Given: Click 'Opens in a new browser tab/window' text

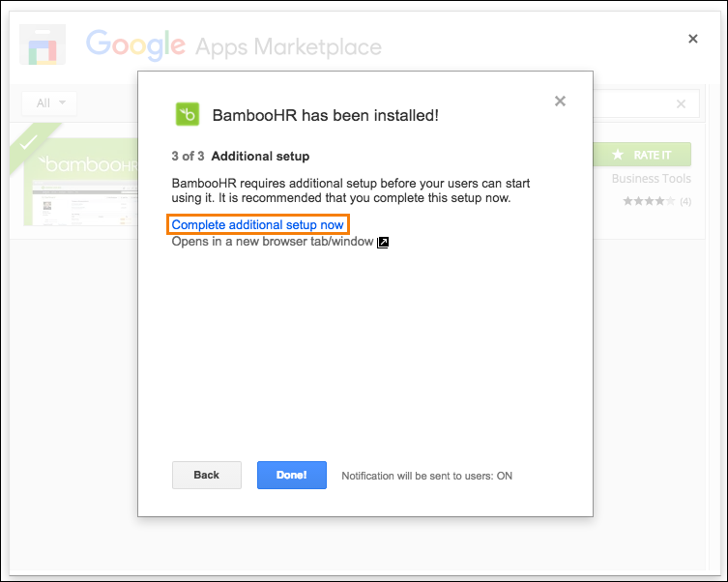Looking at the screenshot, I should 273,242.
